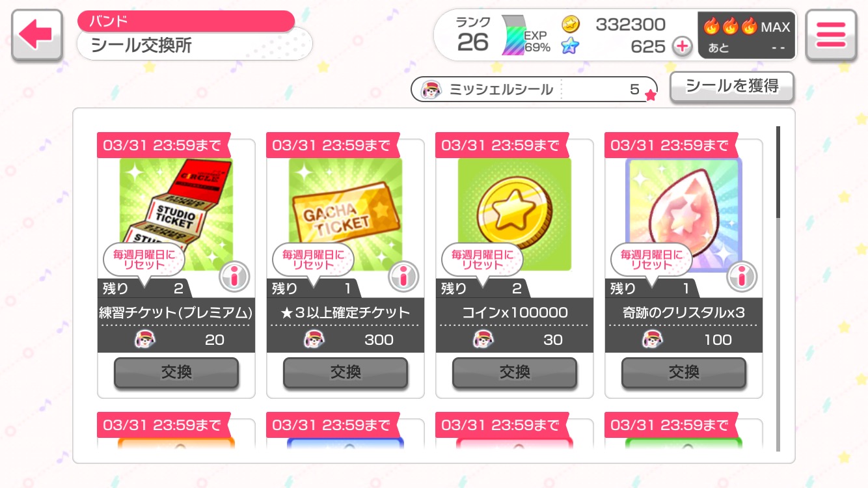Tap the gold coin currency icon
The image size is (868, 488).
571,25
